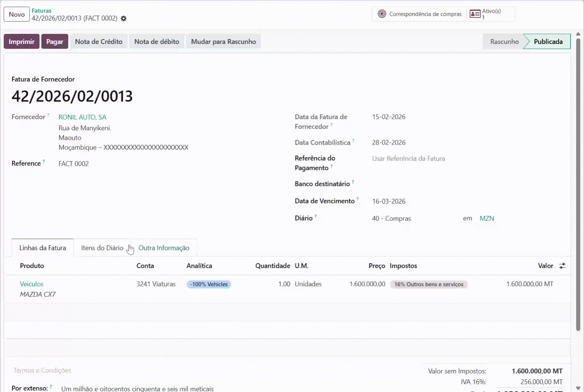Viewport: 584px width, 392px height.
Task: Click help icon beside Diário label
Action: [x=315, y=216]
